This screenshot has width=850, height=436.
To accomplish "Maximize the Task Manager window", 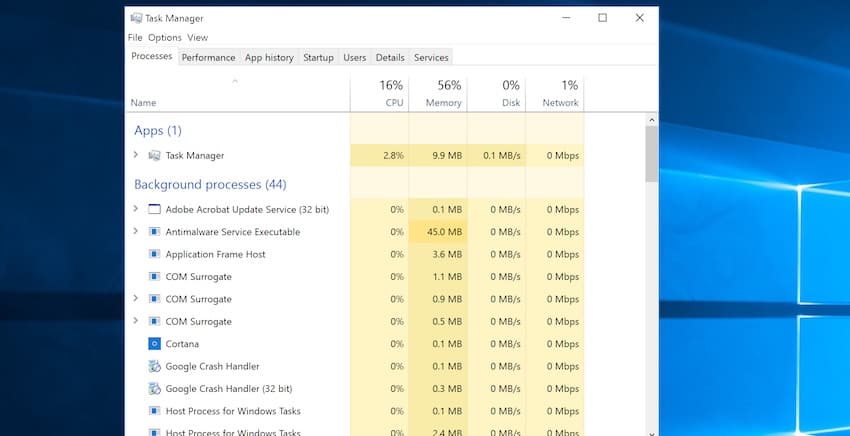I will point(602,18).
